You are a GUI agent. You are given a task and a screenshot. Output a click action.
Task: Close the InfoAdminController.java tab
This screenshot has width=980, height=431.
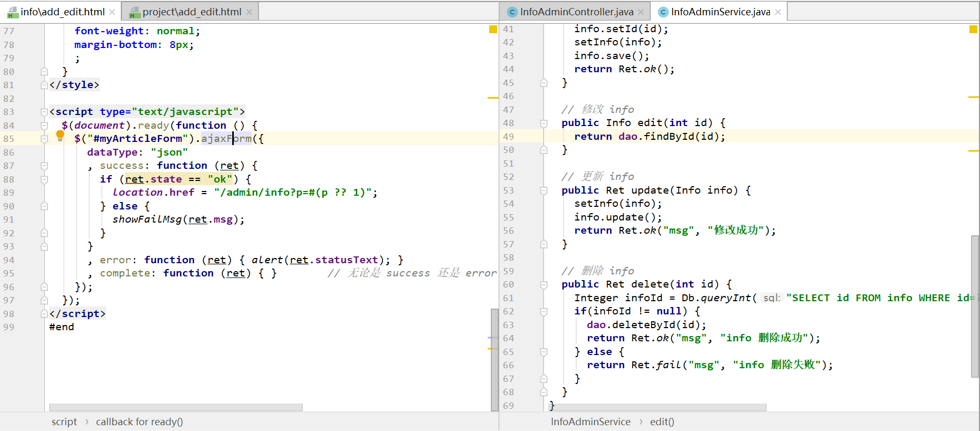(641, 12)
